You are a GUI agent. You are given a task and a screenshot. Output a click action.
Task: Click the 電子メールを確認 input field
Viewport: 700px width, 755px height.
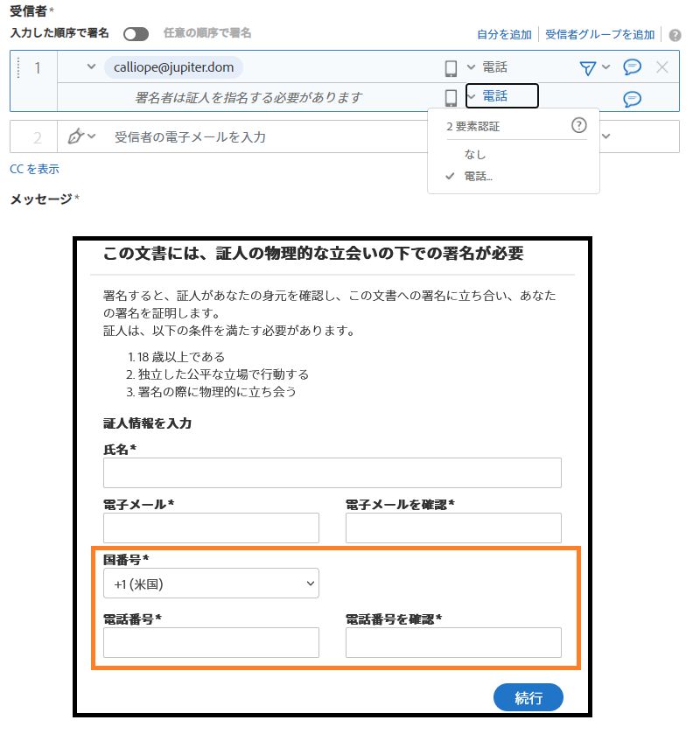tap(453, 528)
